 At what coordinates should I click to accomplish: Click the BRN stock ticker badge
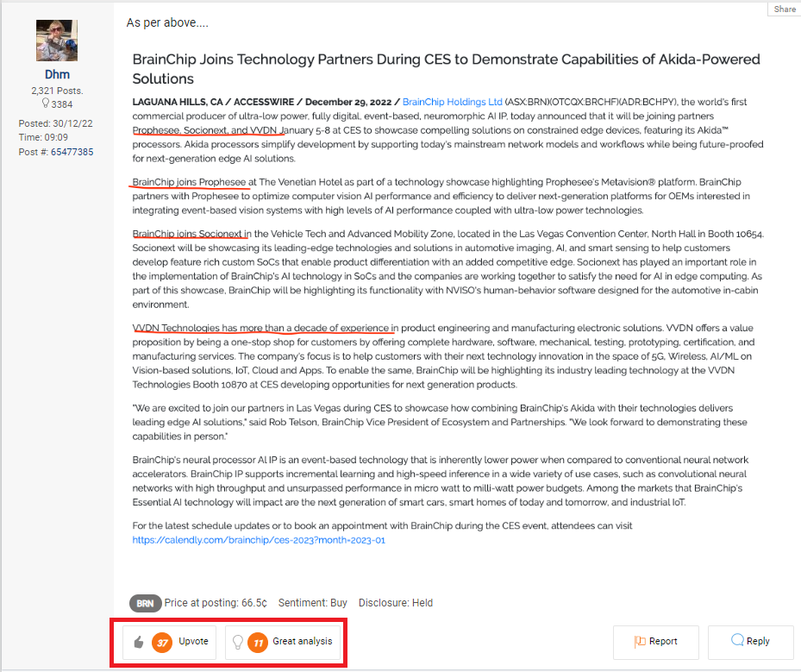(145, 603)
